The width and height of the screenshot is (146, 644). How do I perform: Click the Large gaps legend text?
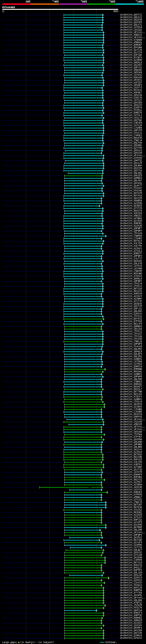[28, 642]
